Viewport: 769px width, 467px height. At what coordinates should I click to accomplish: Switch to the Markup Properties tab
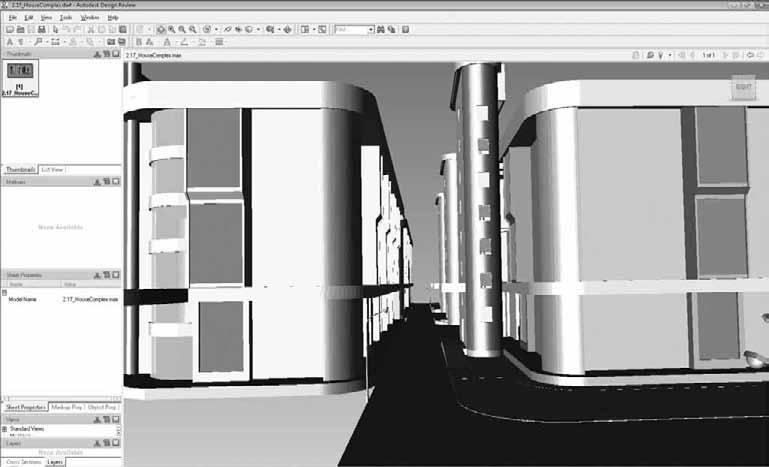(67, 407)
